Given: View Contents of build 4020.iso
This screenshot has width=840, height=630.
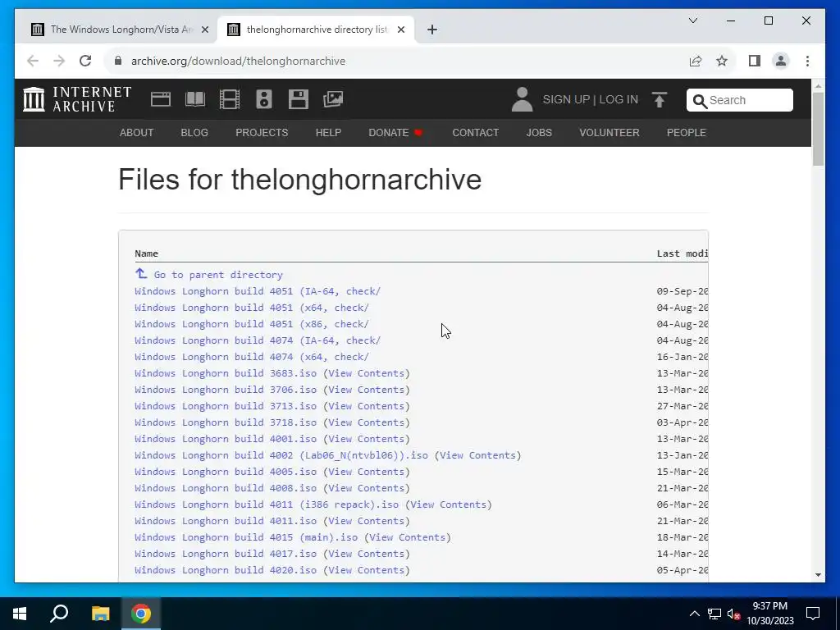Looking at the screenshot, I should [367, 570].
